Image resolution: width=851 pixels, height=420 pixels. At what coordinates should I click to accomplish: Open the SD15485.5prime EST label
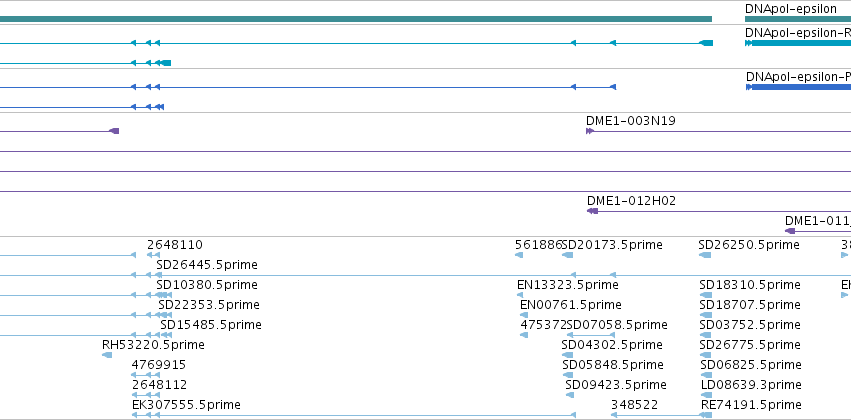tap(211, 324)
